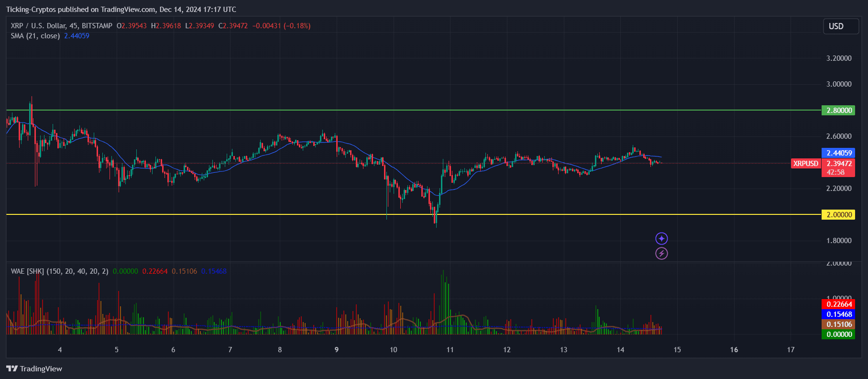Click the green 0.00000 WAE value label
This screenshot has height=379, width=868.
[x=838, y=334]
